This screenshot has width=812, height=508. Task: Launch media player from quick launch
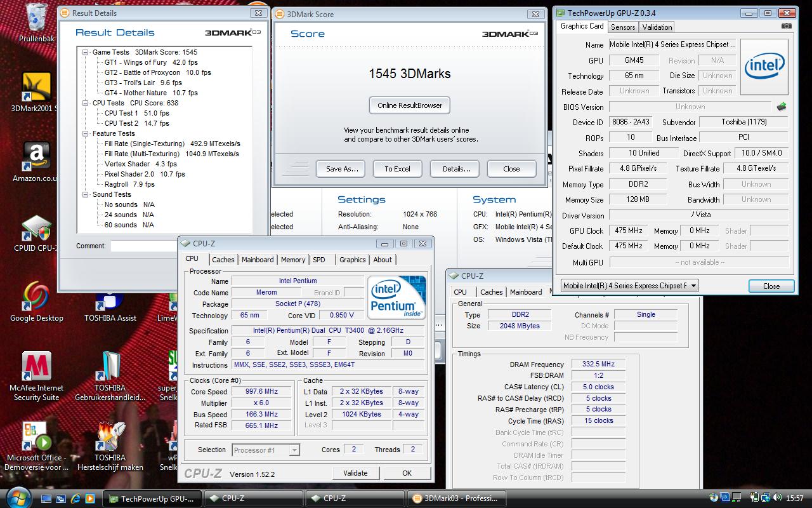point(90,498)
